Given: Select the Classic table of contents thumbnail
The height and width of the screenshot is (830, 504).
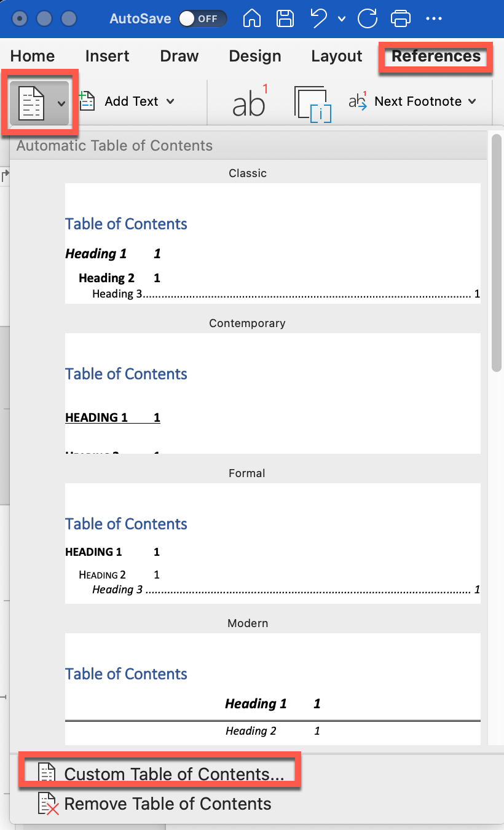Looking at the screenshot, I should point(273,243).
